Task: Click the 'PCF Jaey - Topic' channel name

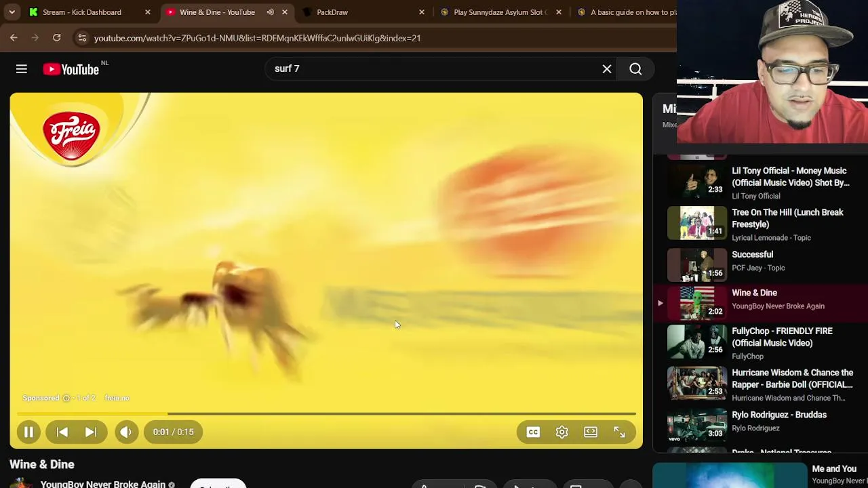Action: pos(758,268)
